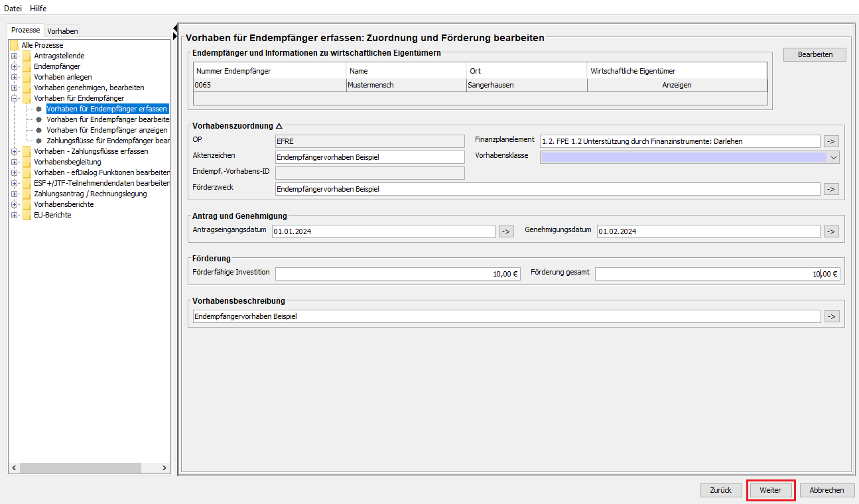
Task: Switch to the Prozesse tab
Action: [x=26, y=30]
